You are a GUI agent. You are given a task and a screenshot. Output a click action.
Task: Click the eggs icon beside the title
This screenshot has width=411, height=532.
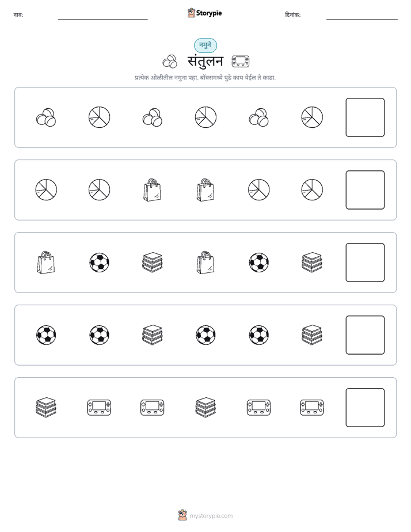click(x=170, y=62)
